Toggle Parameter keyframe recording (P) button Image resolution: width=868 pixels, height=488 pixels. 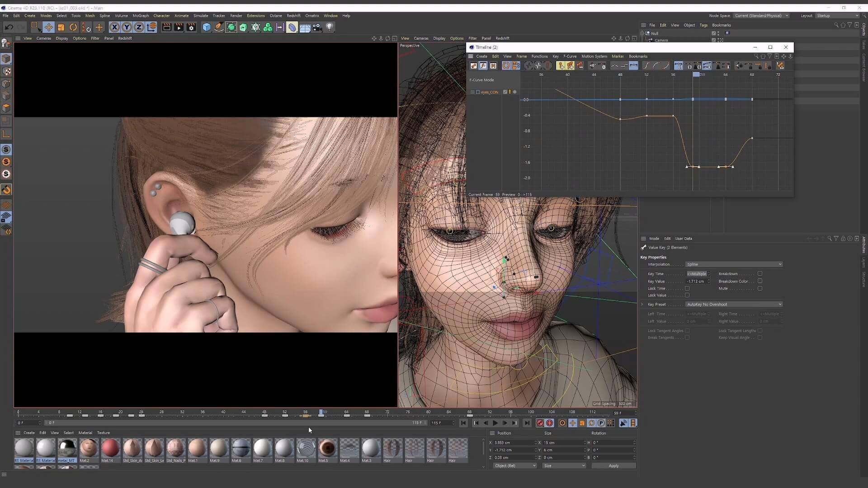601,423
